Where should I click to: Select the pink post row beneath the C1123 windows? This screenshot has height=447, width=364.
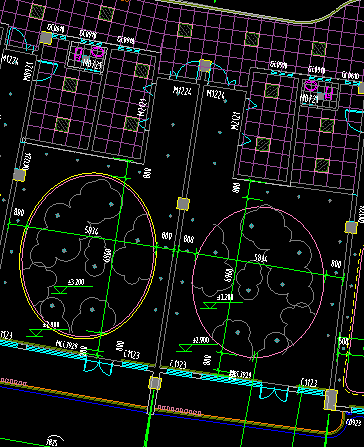(179, 410)
